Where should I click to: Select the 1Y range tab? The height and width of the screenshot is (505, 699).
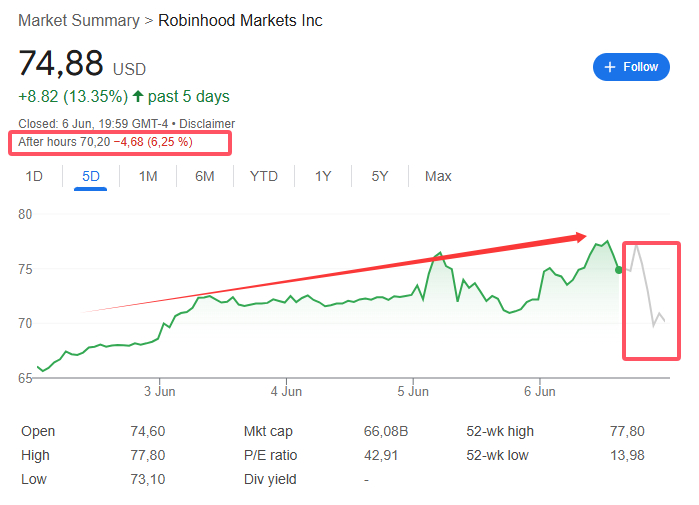(x=323, y=176)
